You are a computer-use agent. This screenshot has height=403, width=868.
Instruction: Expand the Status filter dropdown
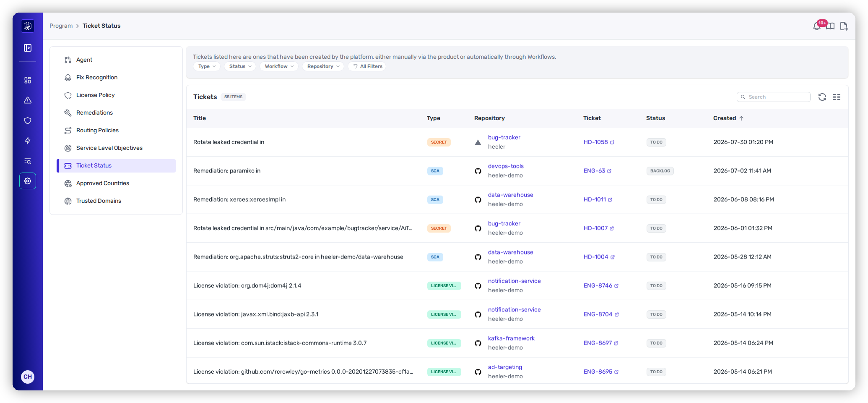[240, 66]
